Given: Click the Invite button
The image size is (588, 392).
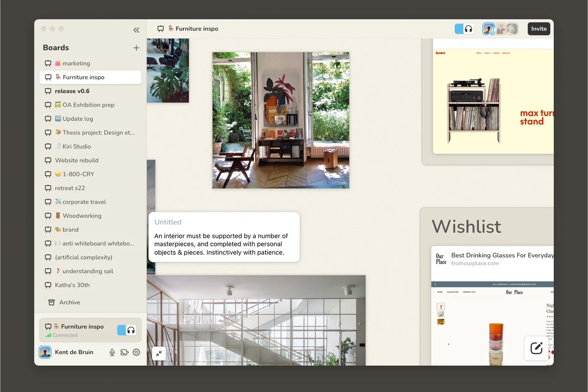Looking at the screenshot, I should [539, 28].
